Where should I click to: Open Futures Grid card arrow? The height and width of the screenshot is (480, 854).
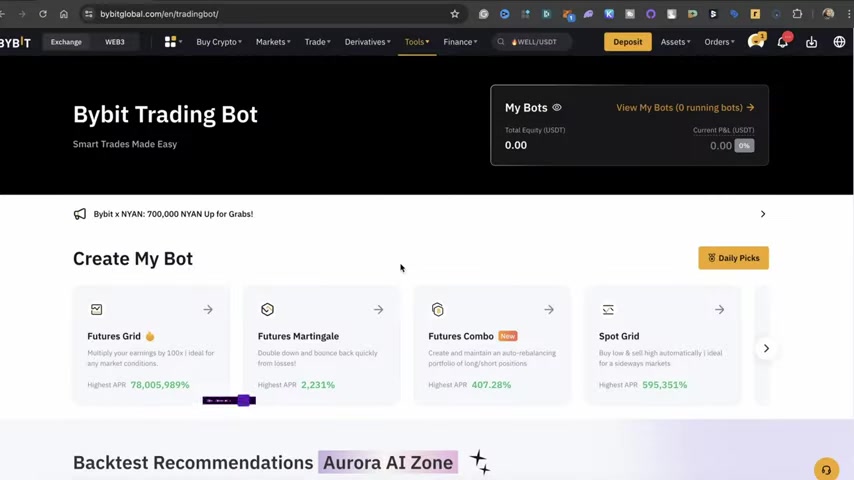[x=208, y=309]
